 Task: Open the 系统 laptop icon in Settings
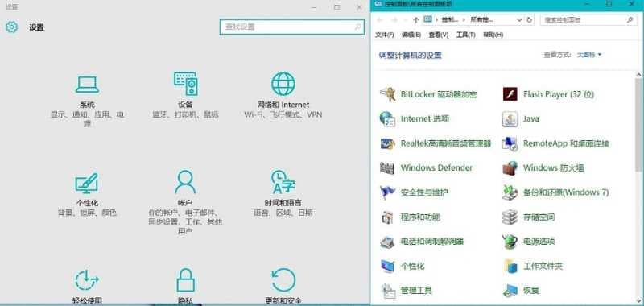pyautogui.click(x=87, y=85)
